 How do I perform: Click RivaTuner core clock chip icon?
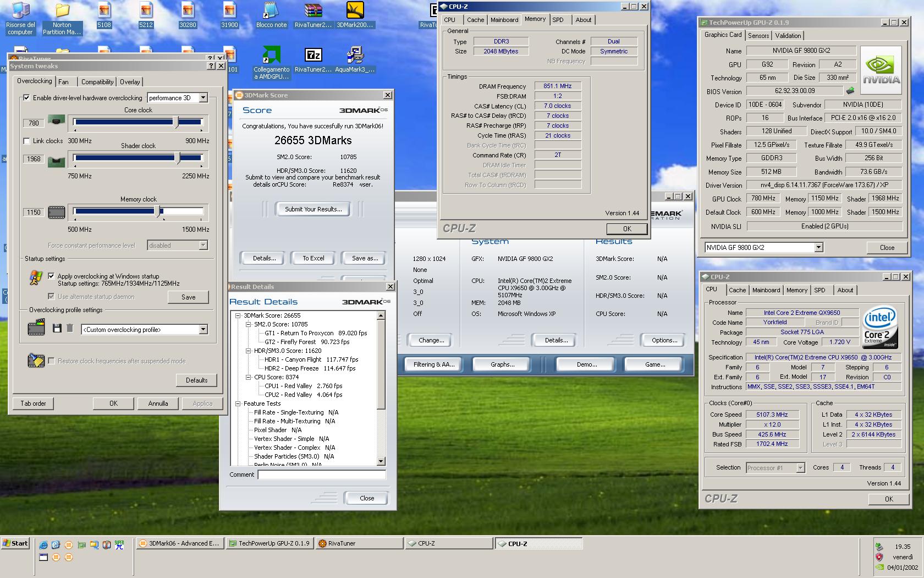[56, 120]
